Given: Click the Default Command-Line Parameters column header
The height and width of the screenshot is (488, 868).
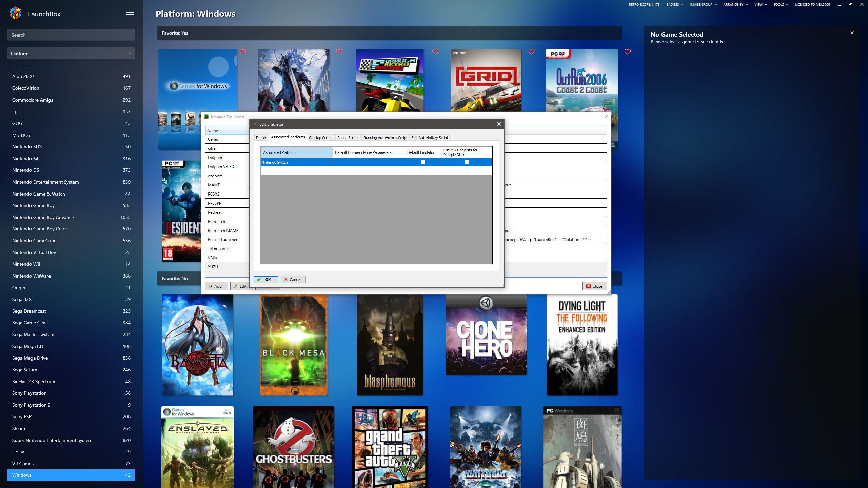Looking at the screenshot, I should coord(369,152).
